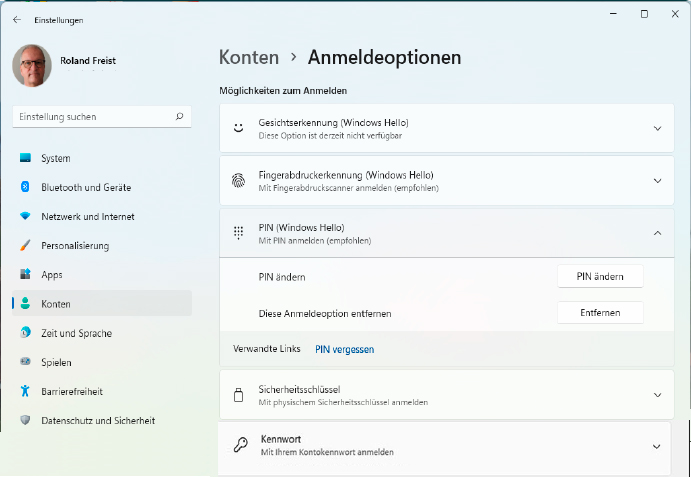This screenshot has height=477, width=691.
Task: Click 'Diese Anmeldeoption entfernen' label
Action: (x=325, y=313)
